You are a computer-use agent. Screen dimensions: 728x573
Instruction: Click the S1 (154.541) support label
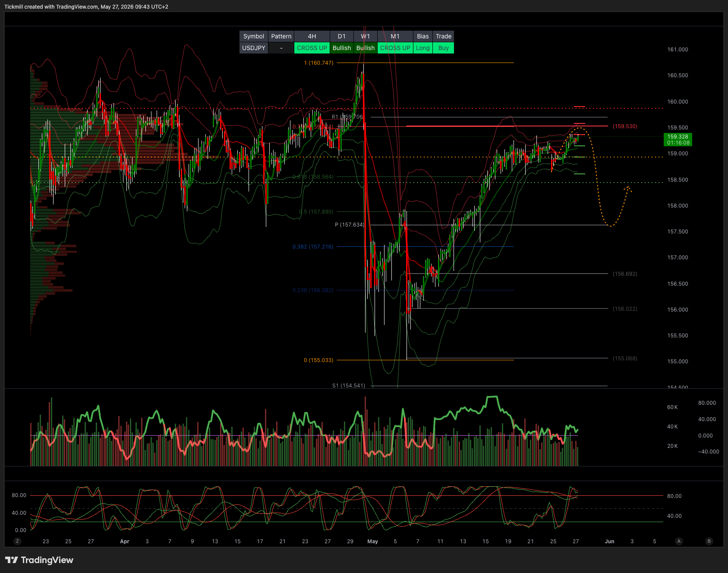(349, 386)
